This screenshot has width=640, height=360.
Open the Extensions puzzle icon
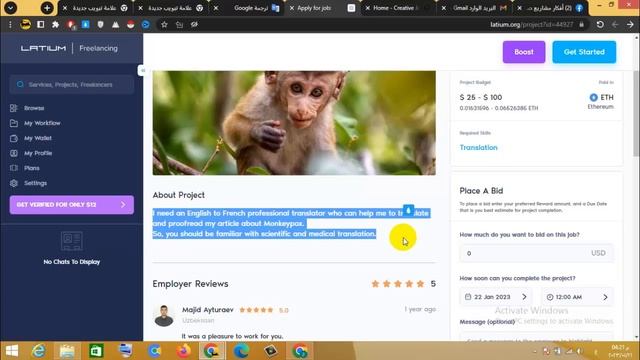click(56, 24)
